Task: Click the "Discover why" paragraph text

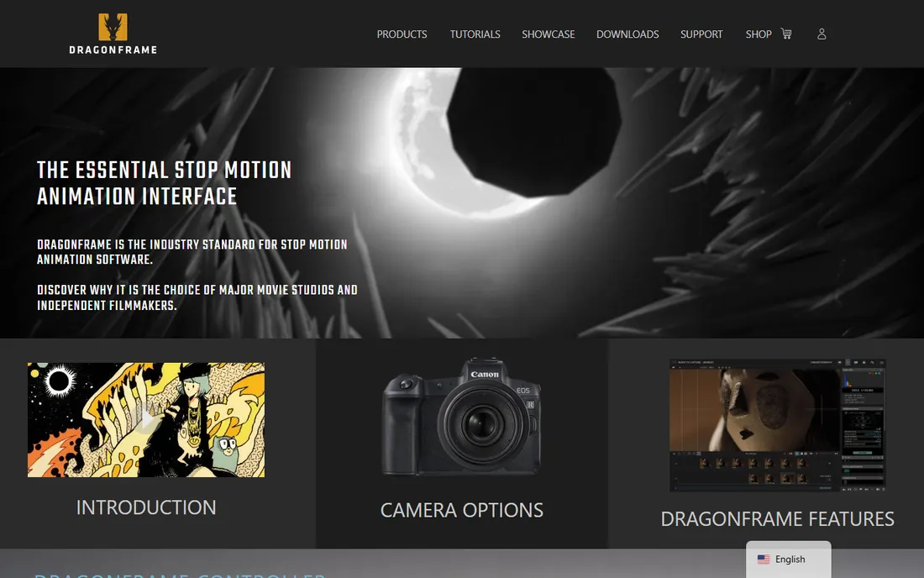Action: pos(197,297)
